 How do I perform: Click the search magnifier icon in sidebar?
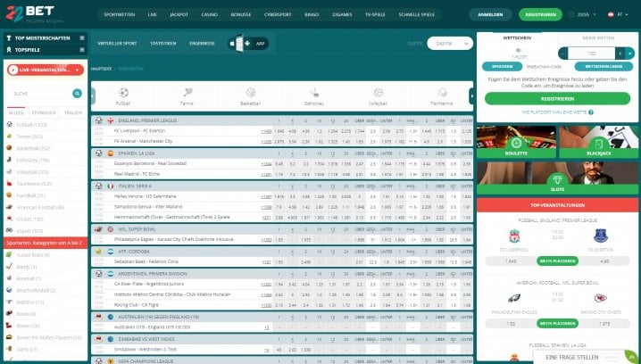[x=77, y=94]
